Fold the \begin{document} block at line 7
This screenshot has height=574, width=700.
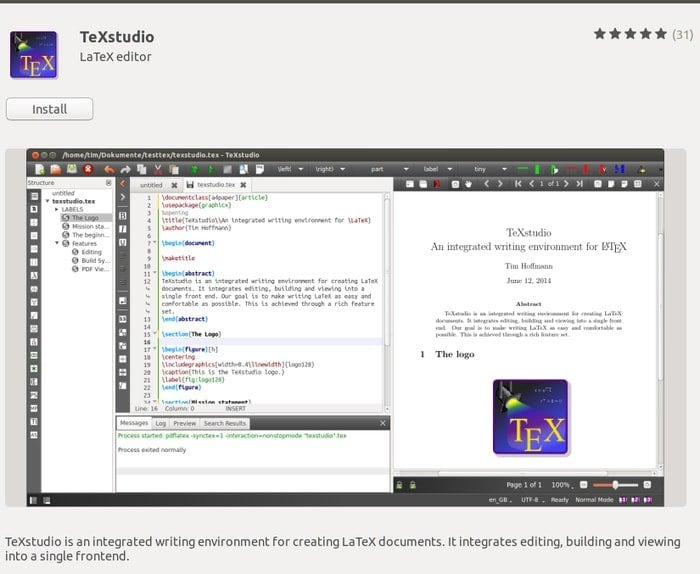(x=155, y=243)
